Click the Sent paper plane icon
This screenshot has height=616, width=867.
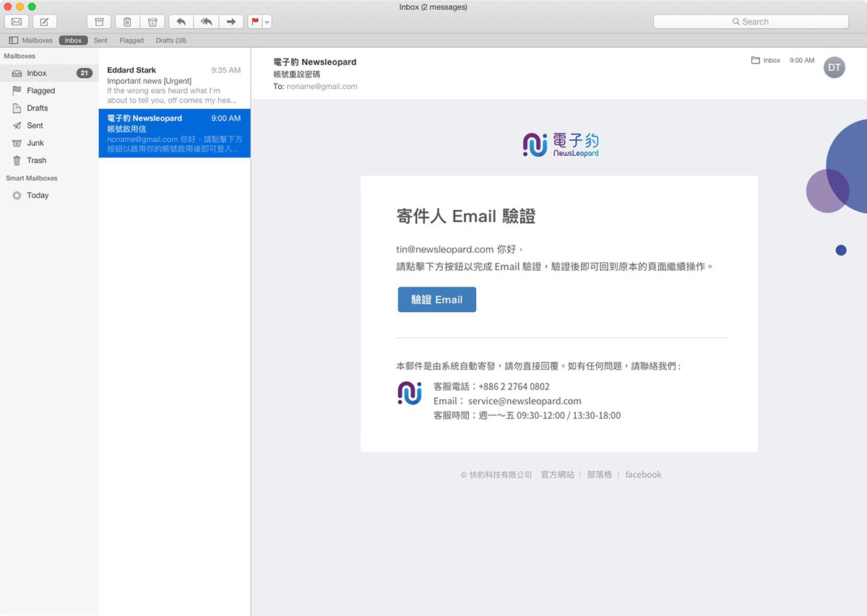point(17,125)
